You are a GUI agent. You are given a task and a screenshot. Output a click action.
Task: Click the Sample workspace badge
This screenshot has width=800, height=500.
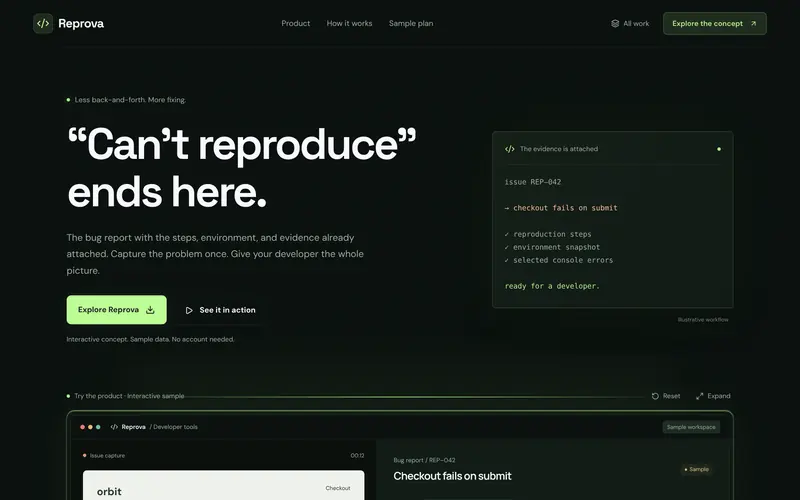click(691, 427)
